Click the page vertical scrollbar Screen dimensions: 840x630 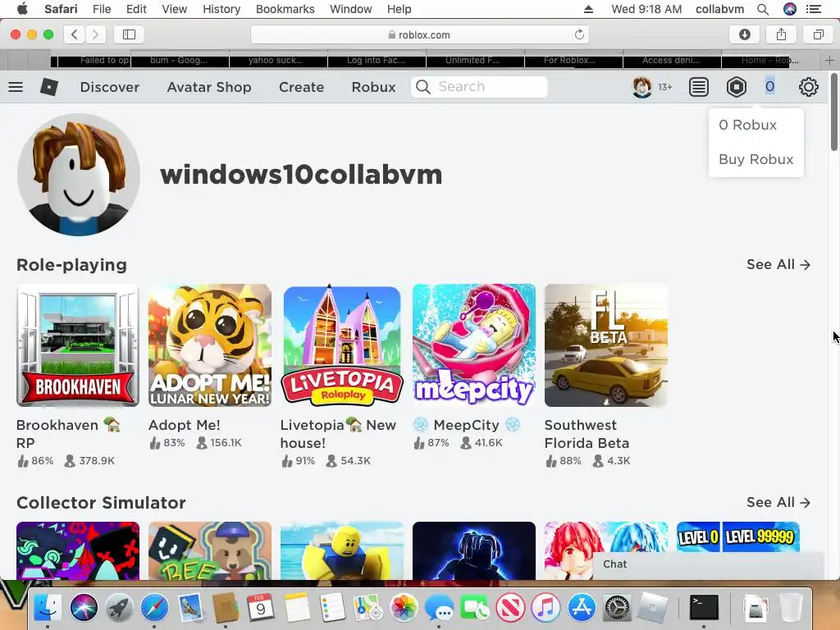pos(834,112)
